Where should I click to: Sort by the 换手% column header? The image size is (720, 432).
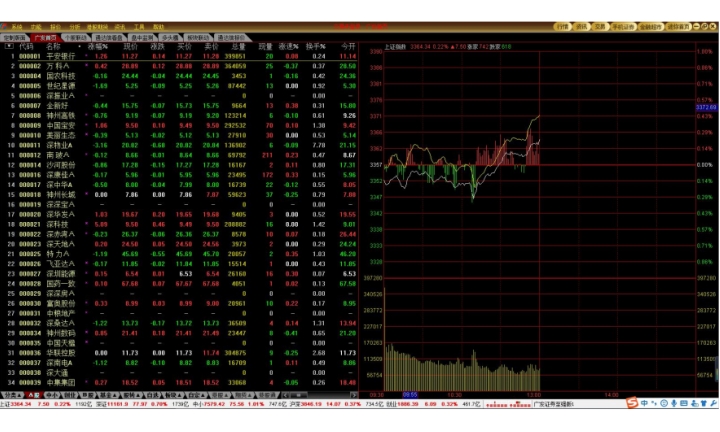pyautogui.click(x=316, y=46)
